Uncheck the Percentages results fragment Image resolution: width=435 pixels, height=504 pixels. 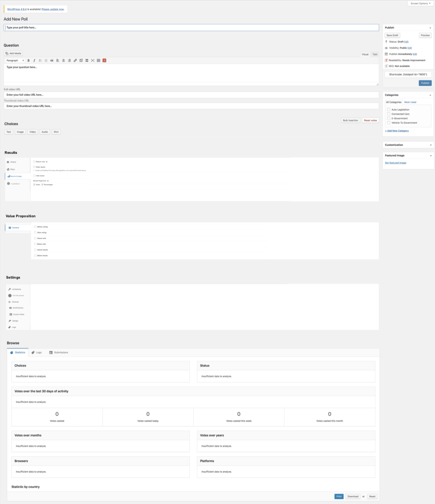tap(42, 185)
